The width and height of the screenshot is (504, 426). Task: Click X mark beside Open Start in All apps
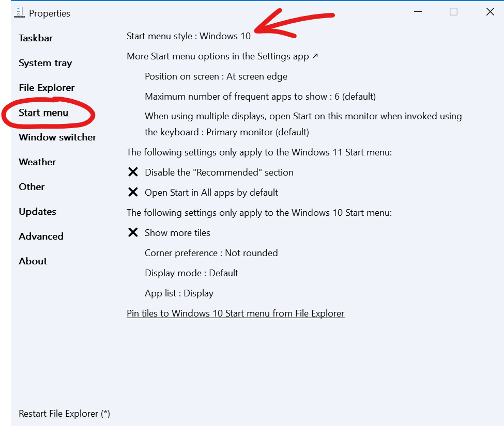(x=133, y=192)
